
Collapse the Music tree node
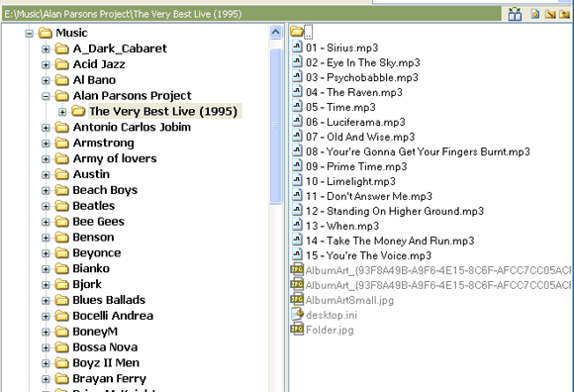pos(30,34)
